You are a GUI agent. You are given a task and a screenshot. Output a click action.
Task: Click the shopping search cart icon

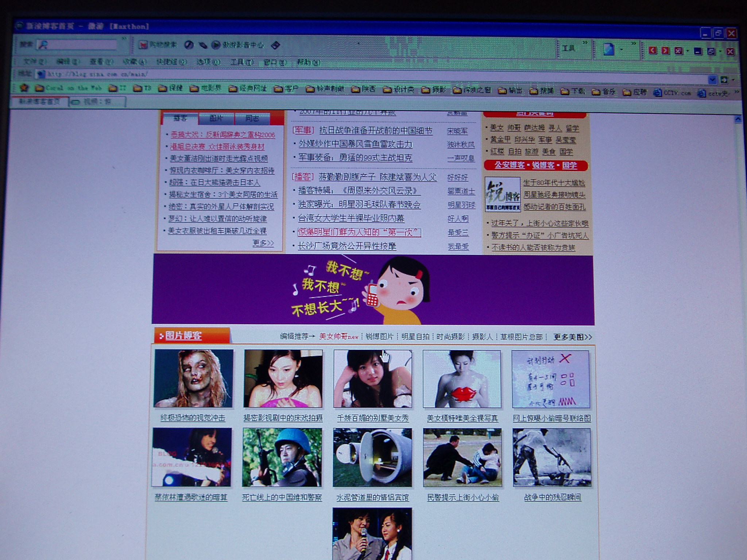coord(143,45)
